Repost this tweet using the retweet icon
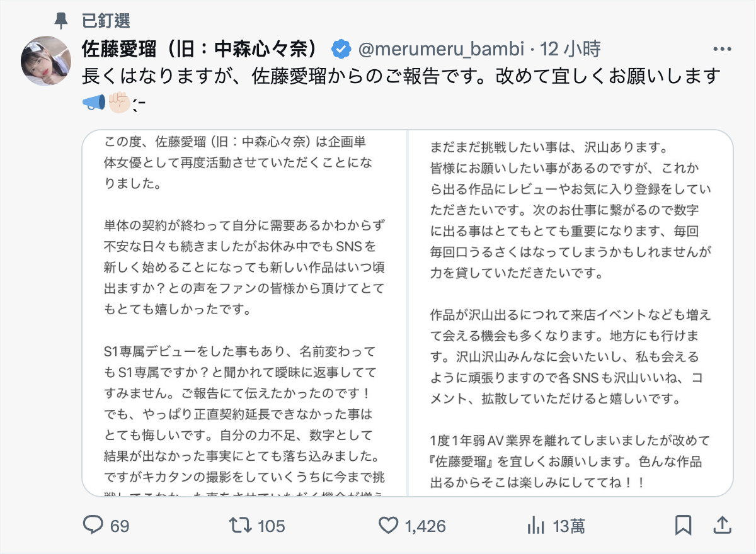The image size is (756, 554). click(238, 525)
